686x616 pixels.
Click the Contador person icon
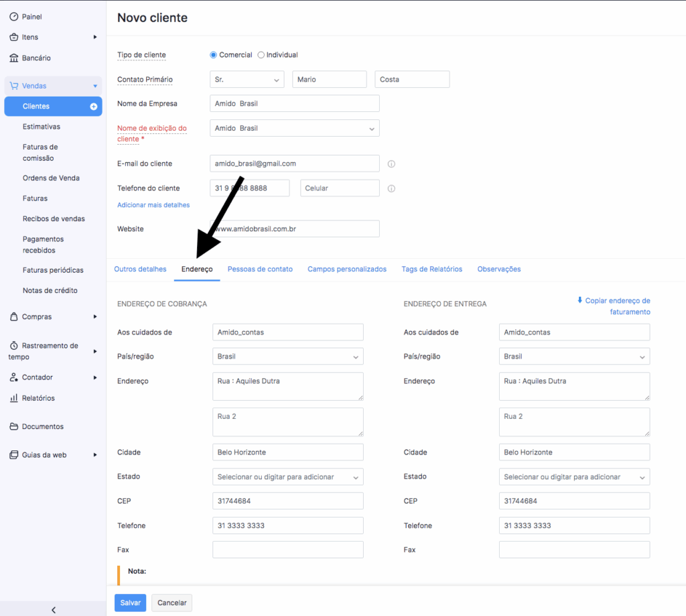tap(14, 377)
